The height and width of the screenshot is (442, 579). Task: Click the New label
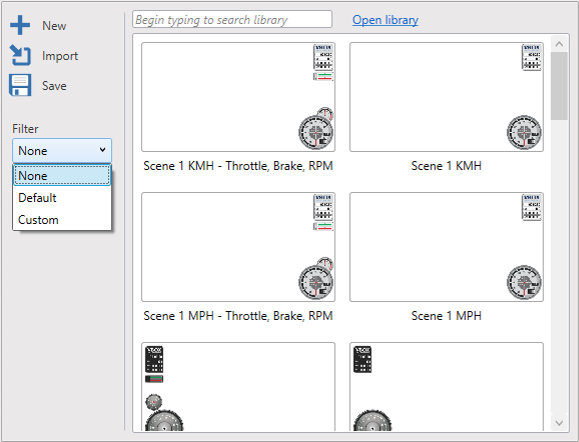[x=54, y=26]
